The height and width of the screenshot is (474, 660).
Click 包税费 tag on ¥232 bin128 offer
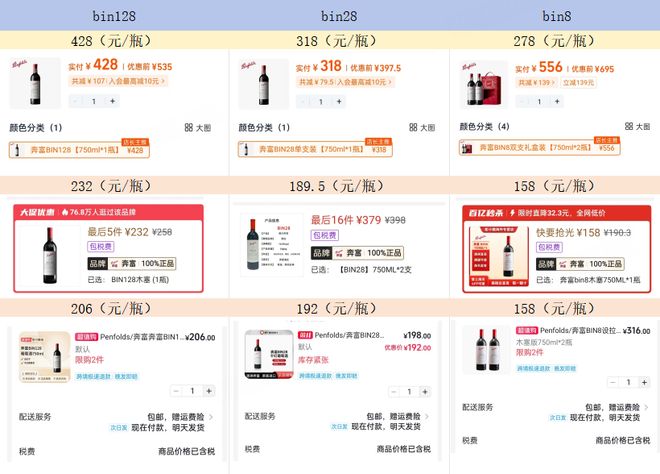[101, 246]
